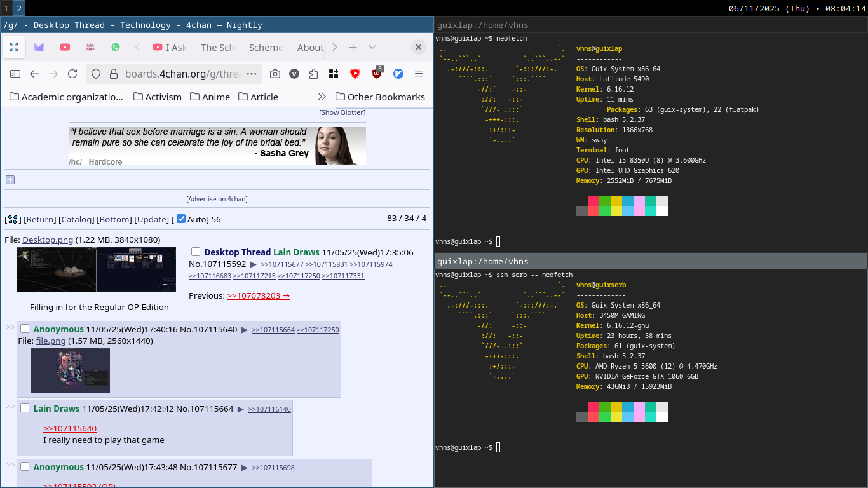Check the Desktop Thread OP post checkbox
Viewport: 868px width, 488px height.
[196, 252]
